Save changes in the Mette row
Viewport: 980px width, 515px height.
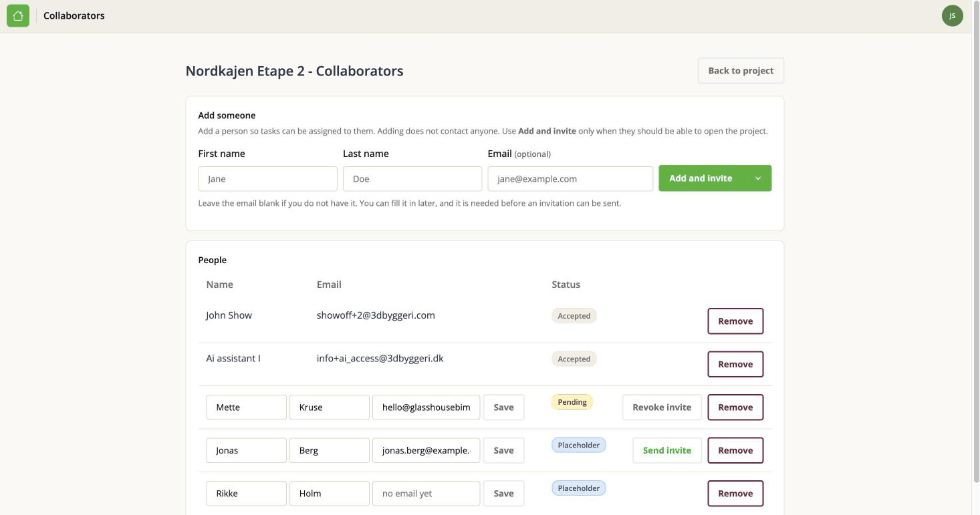point(503,407)
